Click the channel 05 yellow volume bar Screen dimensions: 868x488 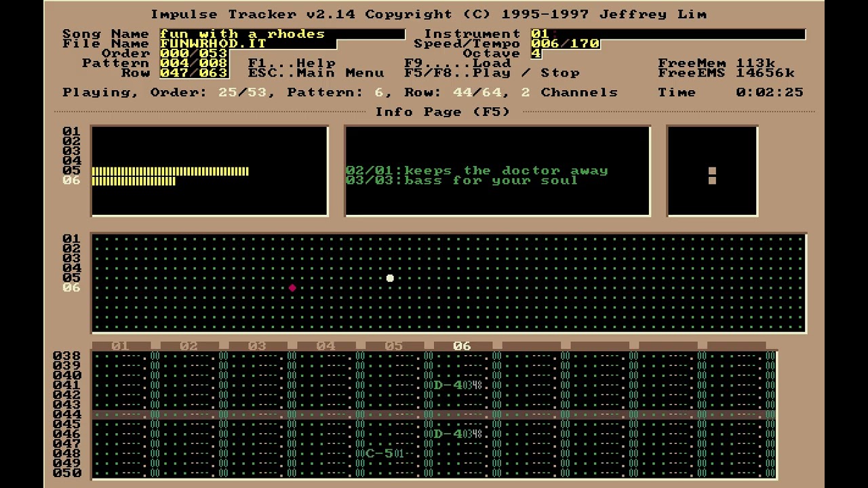tap(170, 171)
